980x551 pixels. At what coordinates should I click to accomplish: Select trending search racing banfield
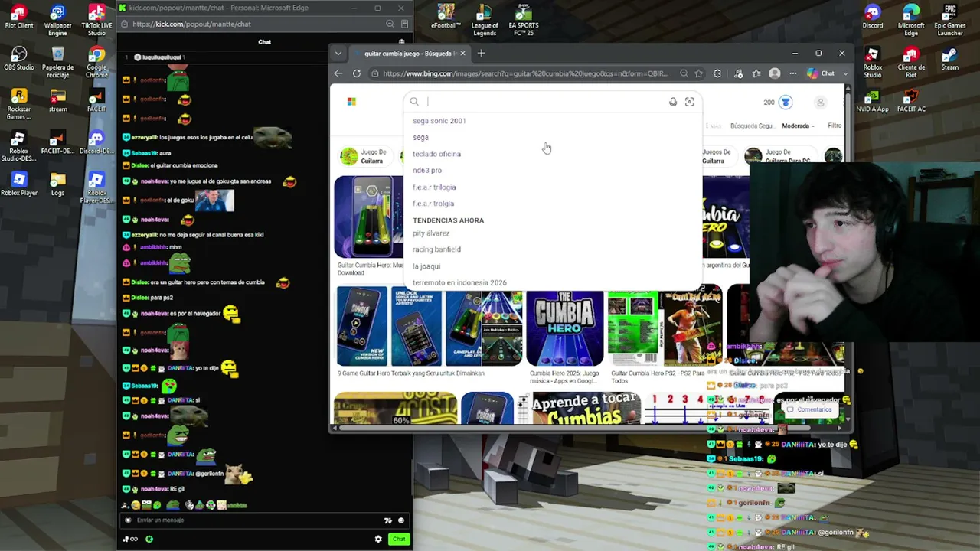pos(436,249)
